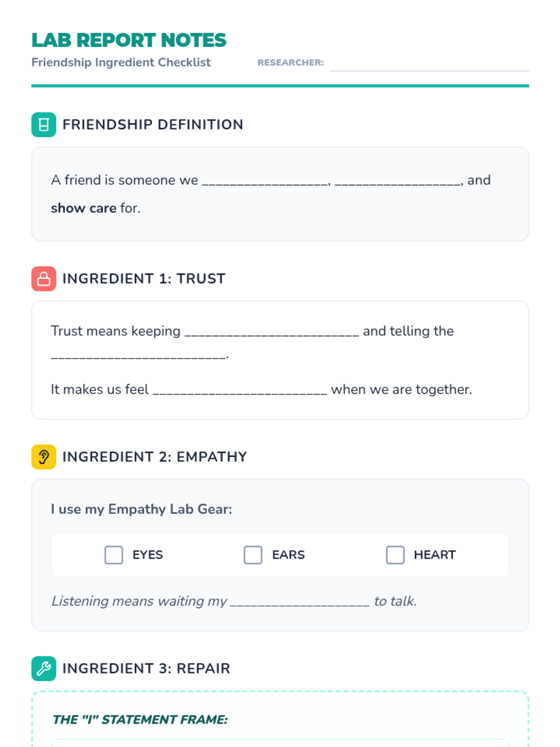The height and width of the screenshot is (747, 560).
Task: Click blank after "Trust means keeping"
Action: point(272,331)
